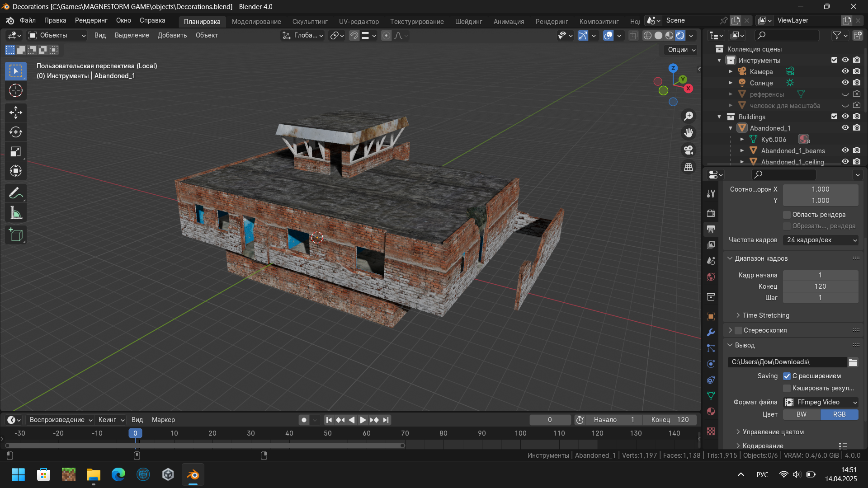Select BW color mode button
868x488 pixels.
click(x=802, y=414)
